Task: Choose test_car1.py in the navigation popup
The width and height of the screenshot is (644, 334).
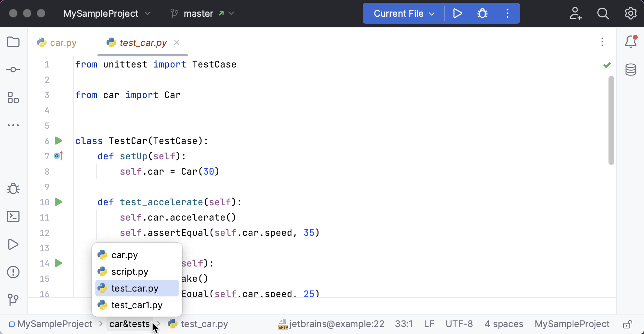Action: 136,305
